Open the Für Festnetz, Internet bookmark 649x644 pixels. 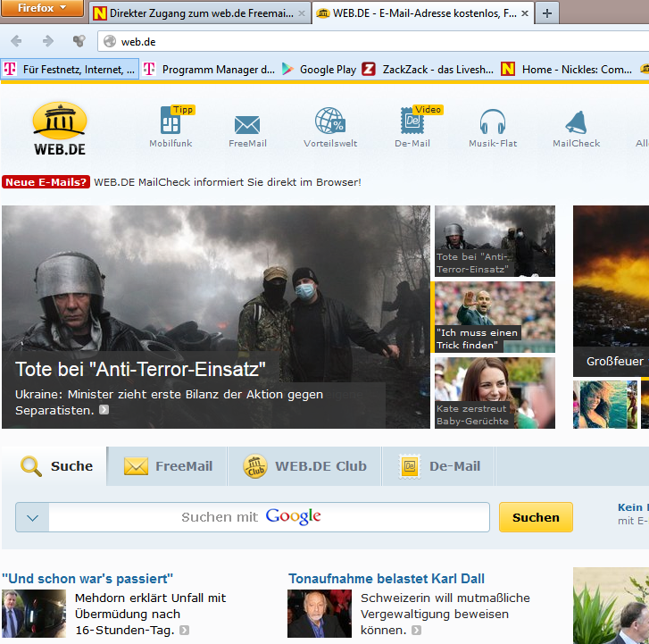(70, 69)
